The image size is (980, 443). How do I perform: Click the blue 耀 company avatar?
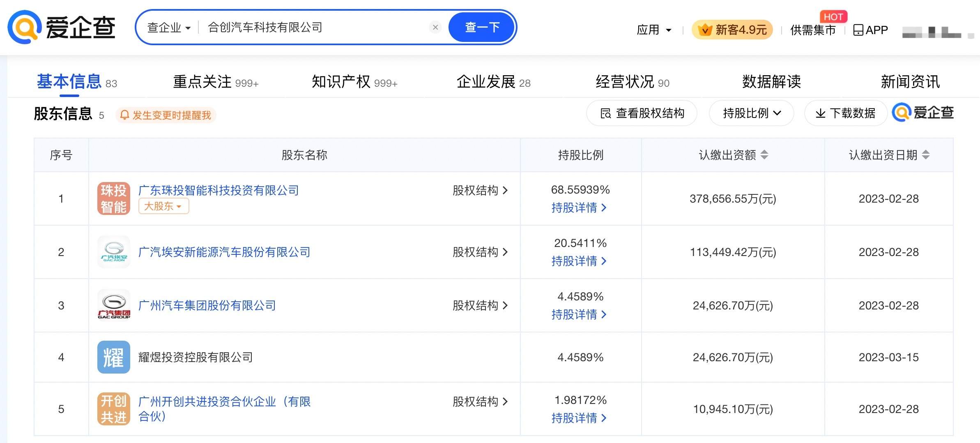114,357
